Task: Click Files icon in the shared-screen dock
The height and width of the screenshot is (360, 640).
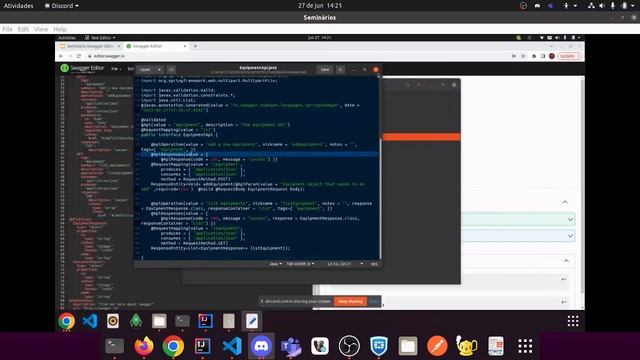Action: tap(159, 321)
